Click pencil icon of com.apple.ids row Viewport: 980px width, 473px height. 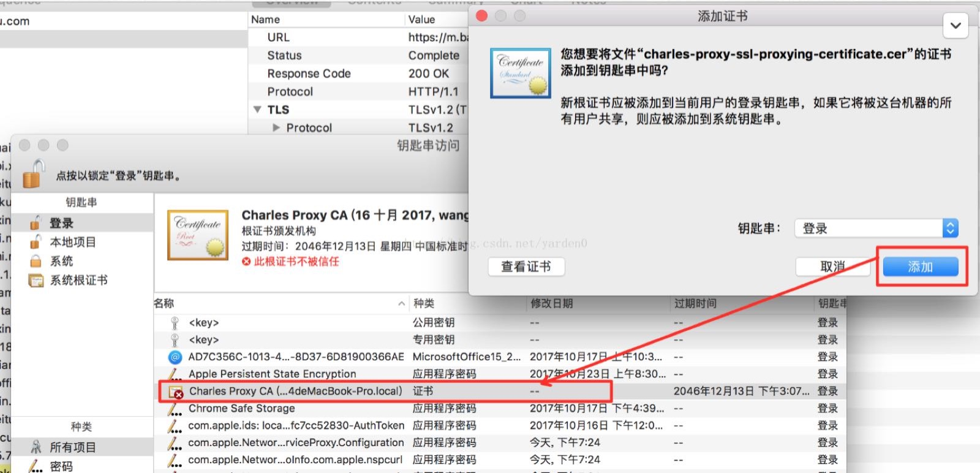175,425
